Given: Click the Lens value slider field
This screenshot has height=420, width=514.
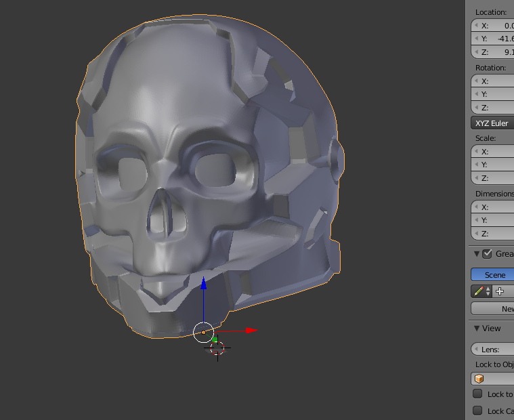Looking at the screenshot, I should coord(492,349).
